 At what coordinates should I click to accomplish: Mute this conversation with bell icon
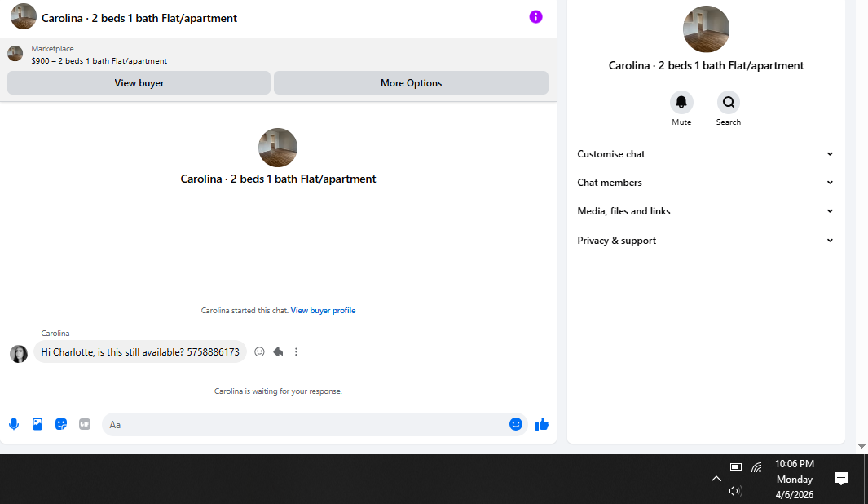click(x=681, y=103)
